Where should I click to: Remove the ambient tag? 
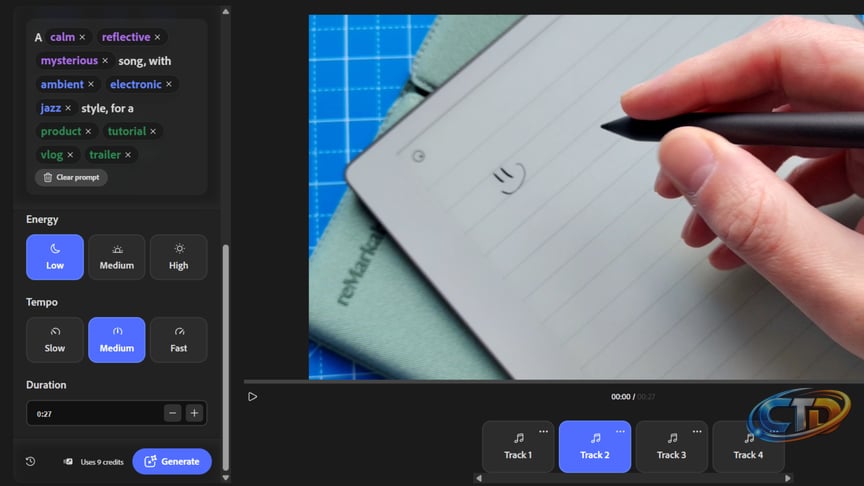tap(91, 84)
